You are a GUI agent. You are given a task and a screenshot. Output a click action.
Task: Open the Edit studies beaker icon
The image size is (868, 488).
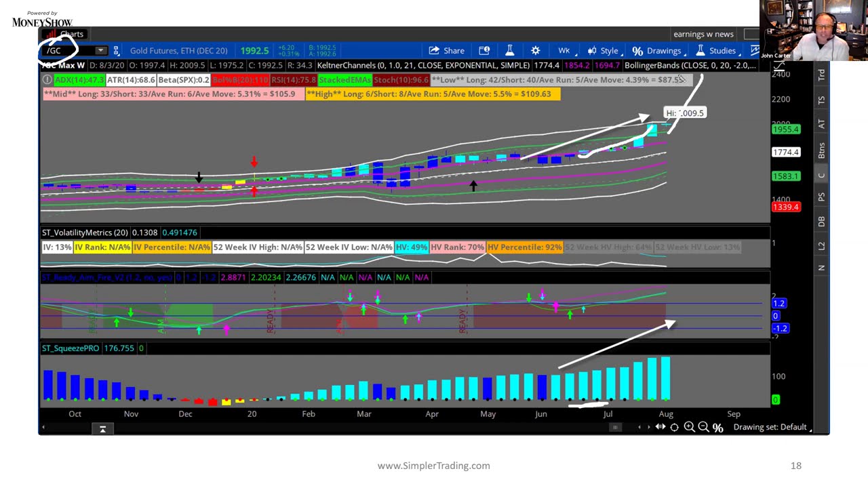(509, 51)
